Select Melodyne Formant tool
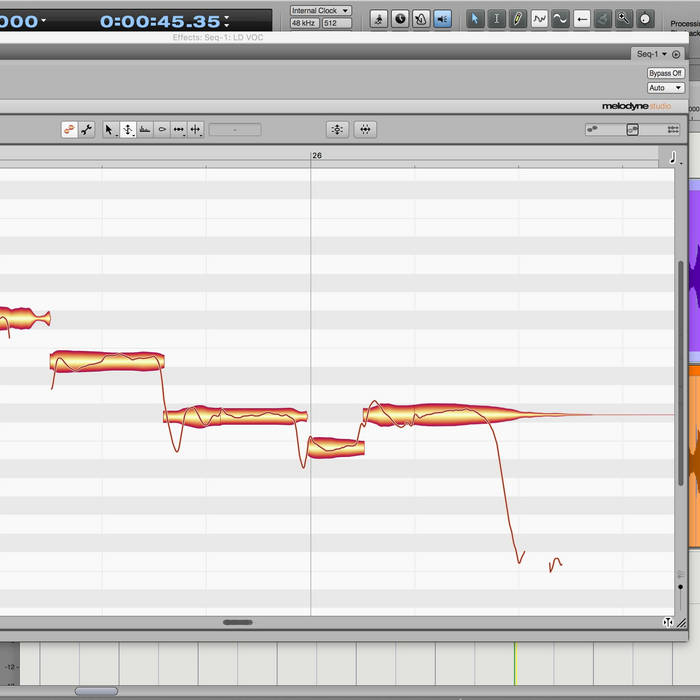Image resolution: width=700 pixels, height=700 pixels. pyautogui.click(x=145, y=129)
